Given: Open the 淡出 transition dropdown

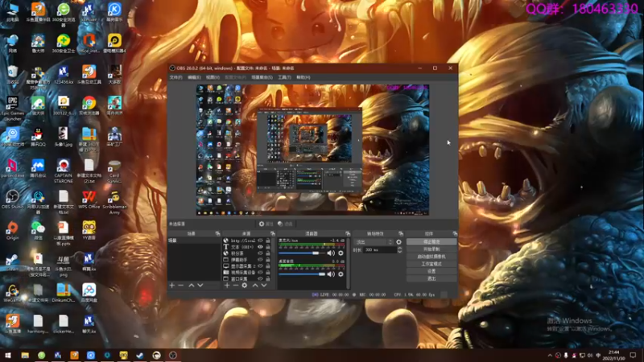Looking at the screenshot, I should click(374, 242).
